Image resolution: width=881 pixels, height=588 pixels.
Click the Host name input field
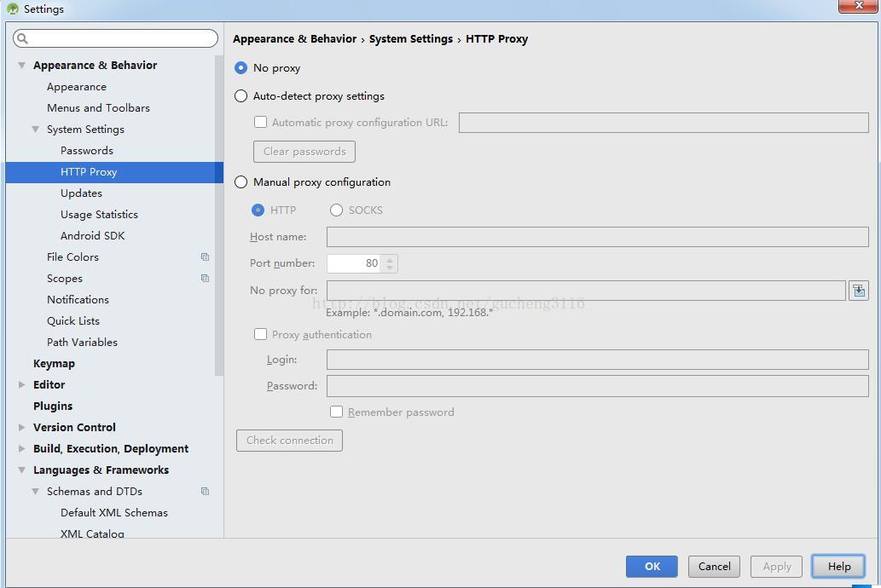click(598, 236)
